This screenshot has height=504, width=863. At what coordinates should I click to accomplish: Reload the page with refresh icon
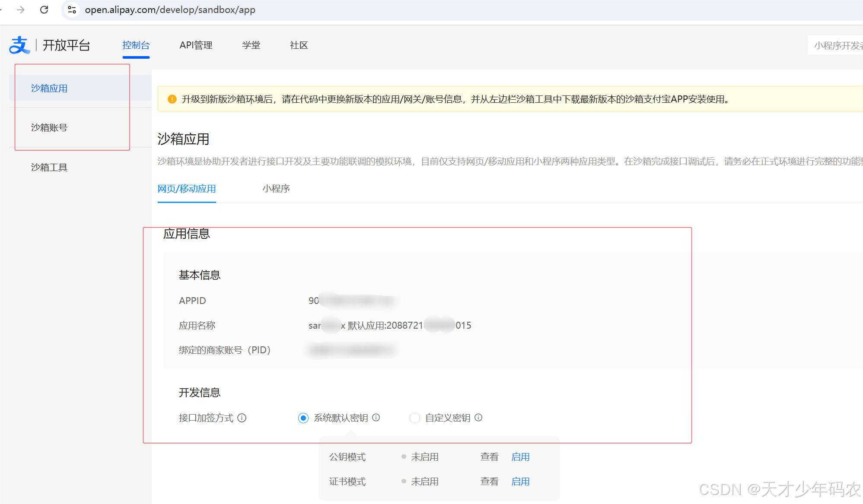click(x=44, y=10)
